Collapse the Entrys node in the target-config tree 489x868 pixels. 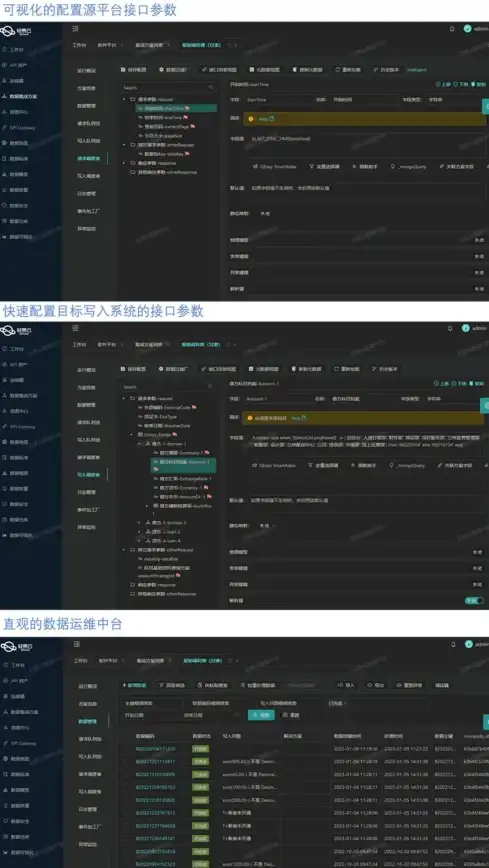click(132, 435)
